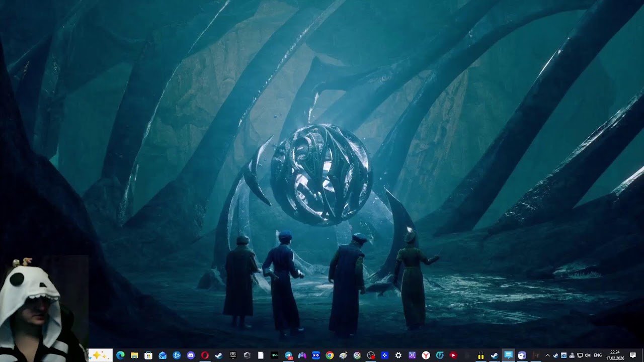
Task: Open Telegram with unread badge
Action: (x=288, y=355)
